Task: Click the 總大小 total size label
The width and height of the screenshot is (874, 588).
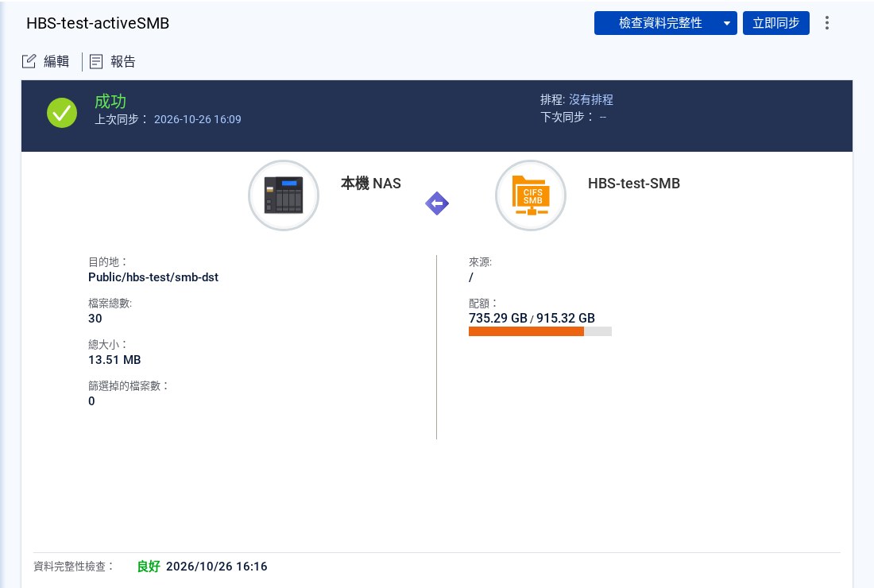Action: pos(107,344)
